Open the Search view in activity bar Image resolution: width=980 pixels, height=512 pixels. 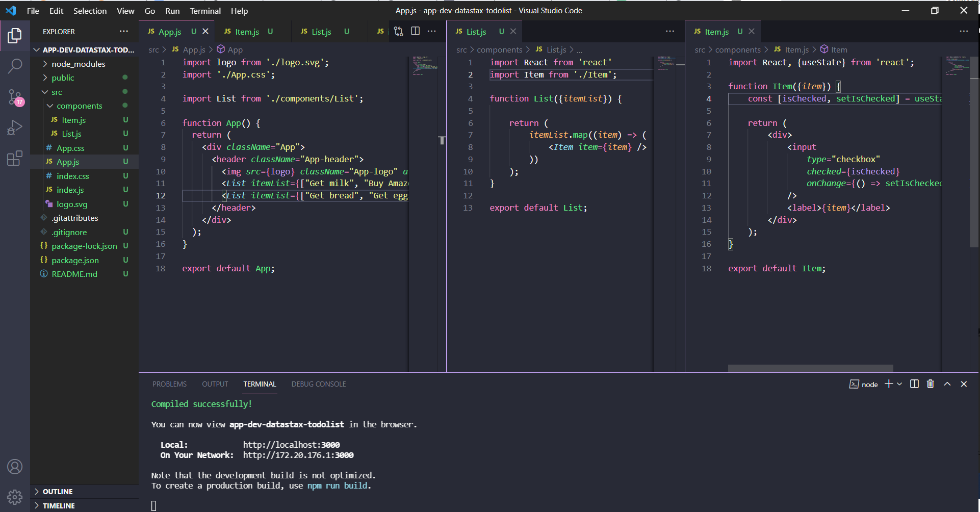(x=15, y=66)
